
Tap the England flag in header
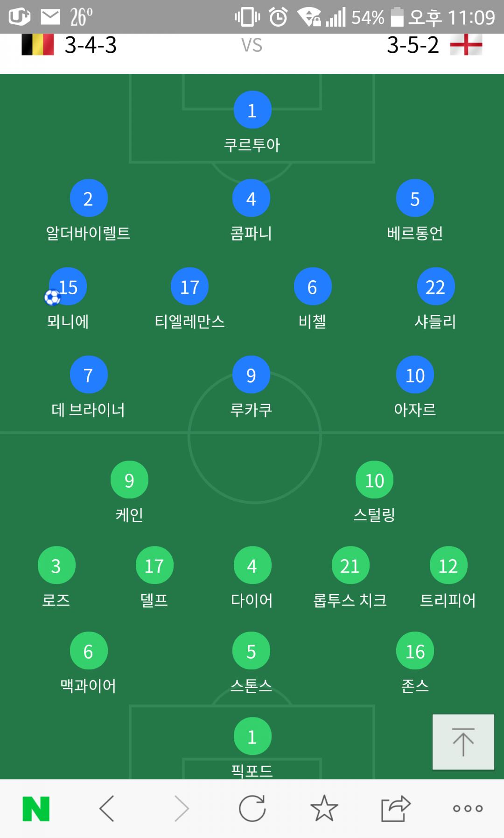click(x=466, y=45)
